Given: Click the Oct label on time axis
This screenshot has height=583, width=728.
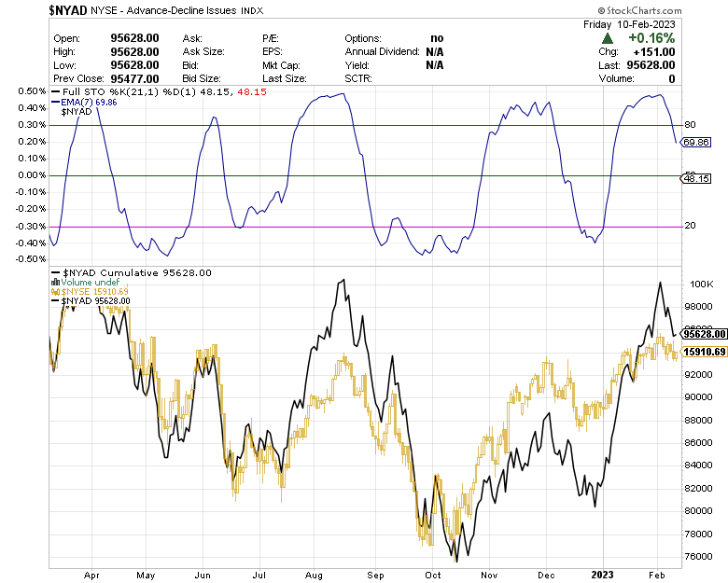Looking at the screenshot, I should [x=433, y=577].
